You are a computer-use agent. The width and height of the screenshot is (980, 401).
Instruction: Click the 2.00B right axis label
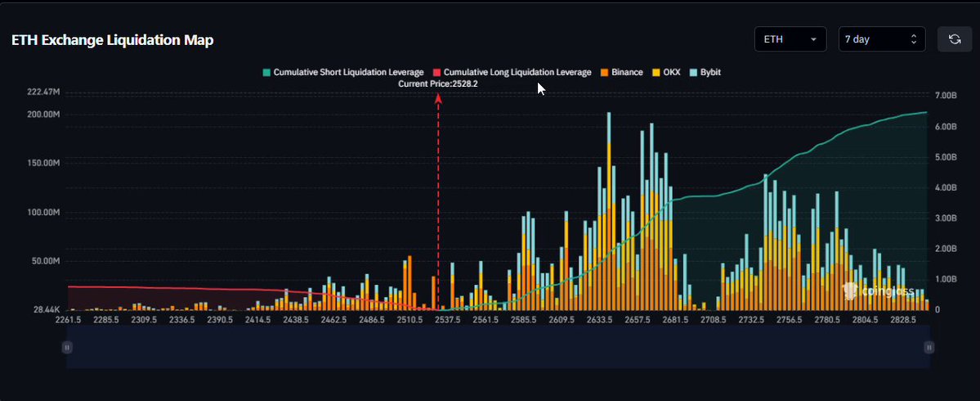(946, 248)
